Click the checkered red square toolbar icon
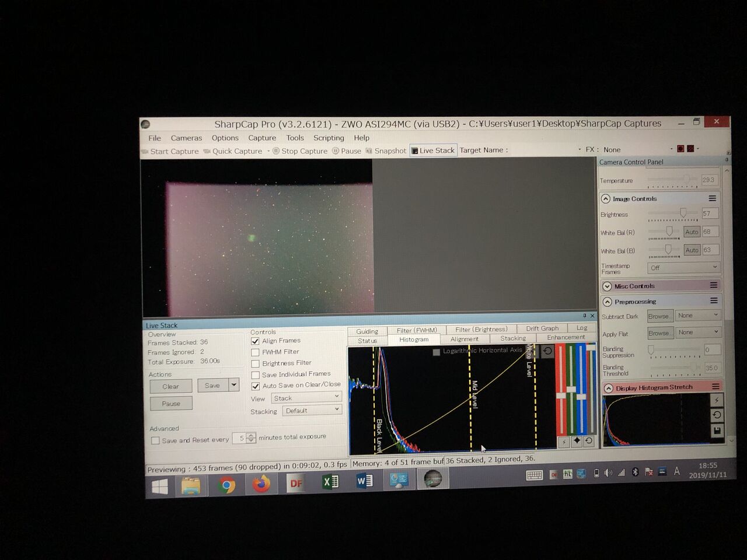This screenshot has width=747, height=560. click(x=690, y=149)
